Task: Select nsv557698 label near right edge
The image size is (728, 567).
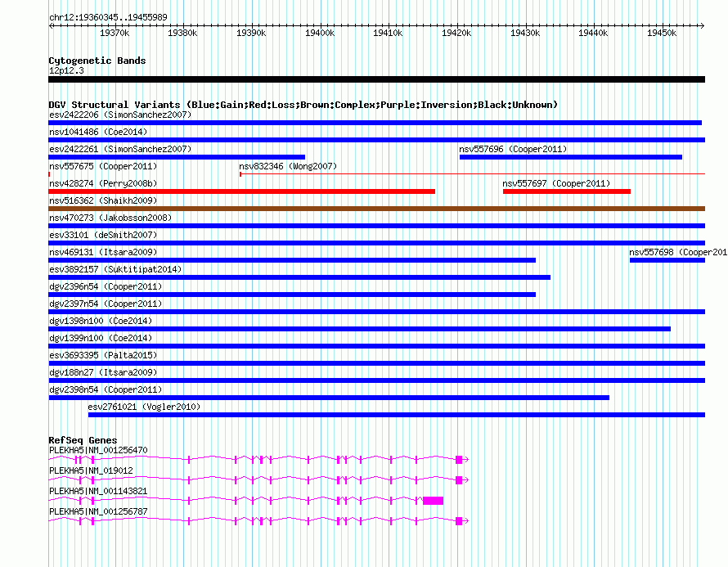Action: click(678, 252)
